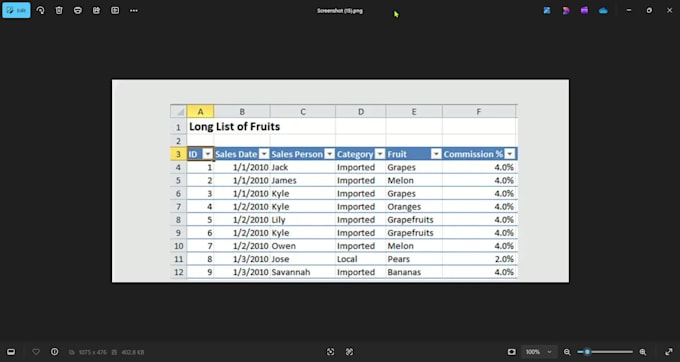Click the Pears fruit cell

pyautogui.click(x=414, y=259)
